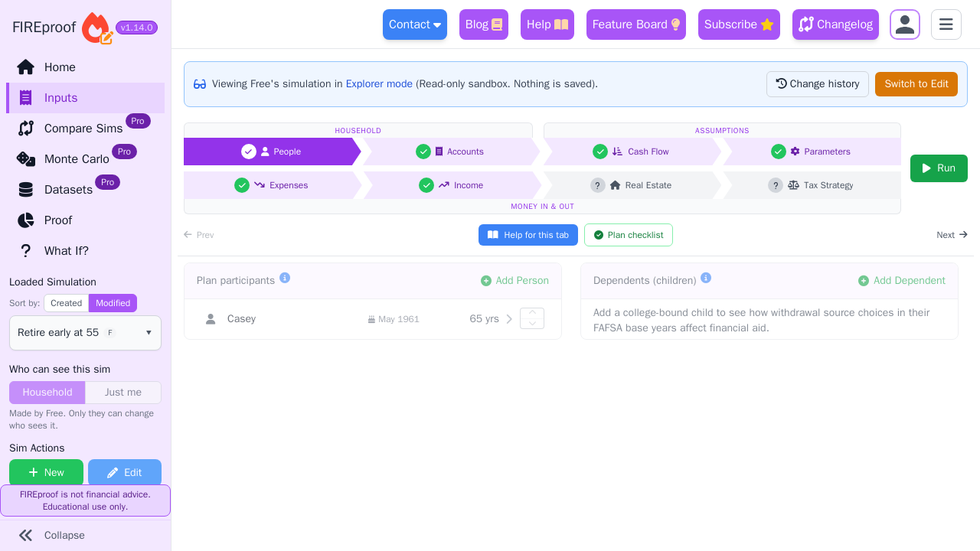
Task: Sort simulations by Created
Action: click(x=66, y=303)
